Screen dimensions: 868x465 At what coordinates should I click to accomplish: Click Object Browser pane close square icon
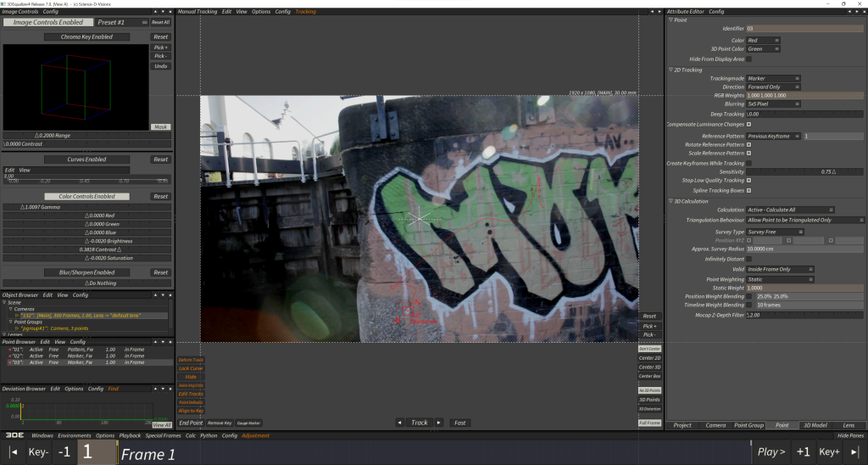pyautogui.click(x=170, y=294)
